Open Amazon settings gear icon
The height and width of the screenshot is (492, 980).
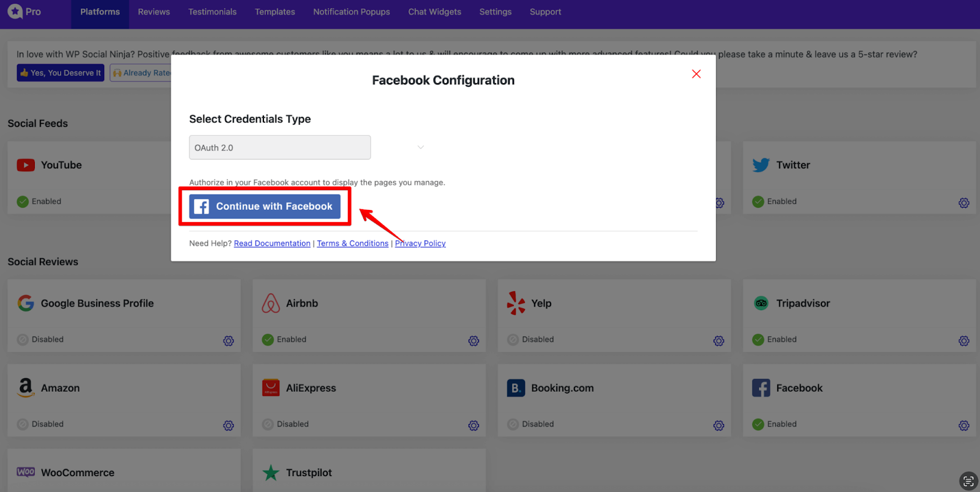tap(228, 425)
